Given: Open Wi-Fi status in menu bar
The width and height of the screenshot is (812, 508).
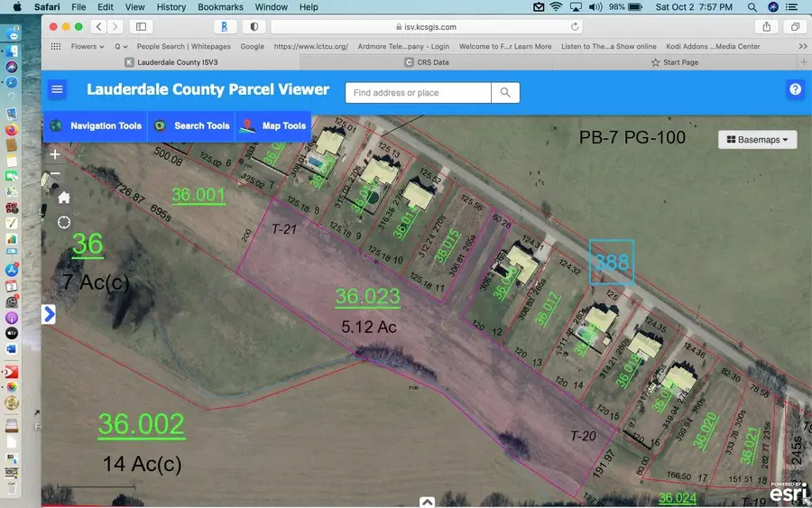Looking at the screenshot, I should [x=556, y=6].
